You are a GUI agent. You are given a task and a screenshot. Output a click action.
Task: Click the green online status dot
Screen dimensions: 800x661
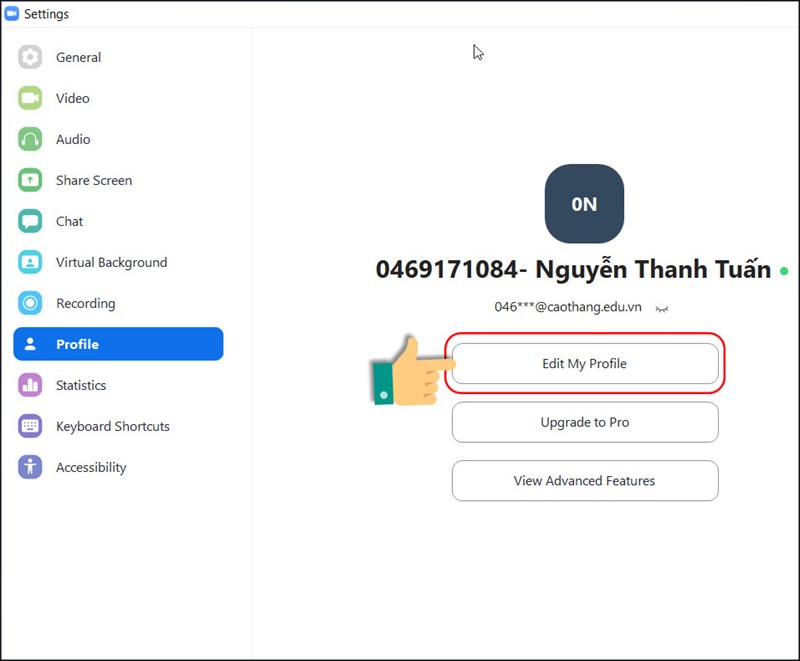tap(784, 271)
